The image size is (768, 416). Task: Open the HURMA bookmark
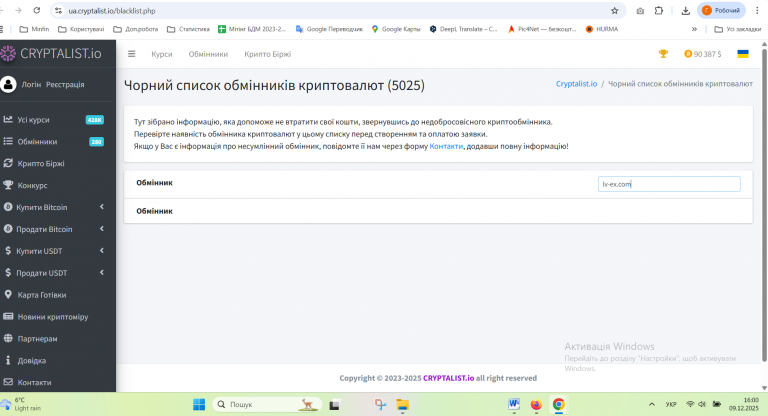point(601,29)
